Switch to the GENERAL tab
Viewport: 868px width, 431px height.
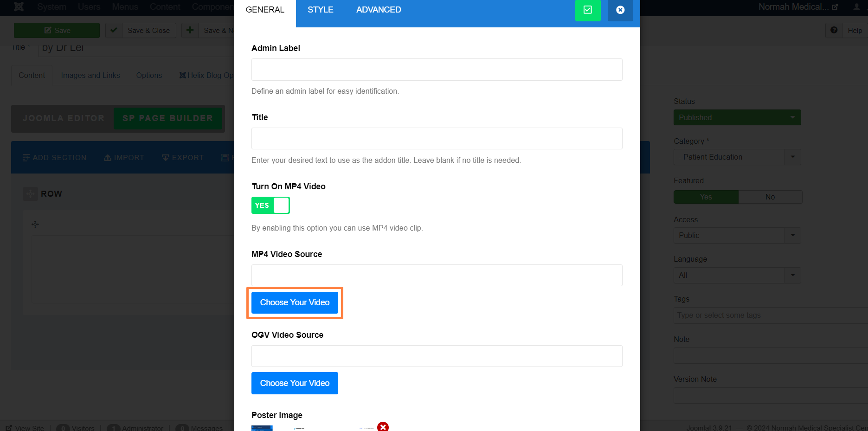click(265, 10)
